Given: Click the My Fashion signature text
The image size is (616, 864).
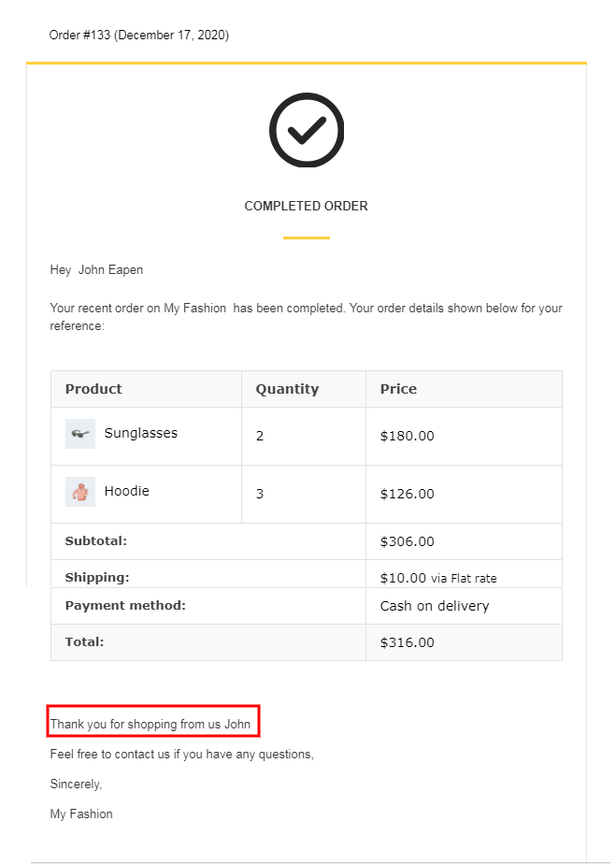Looking at the screenshot, I should [x=81, y=814].
